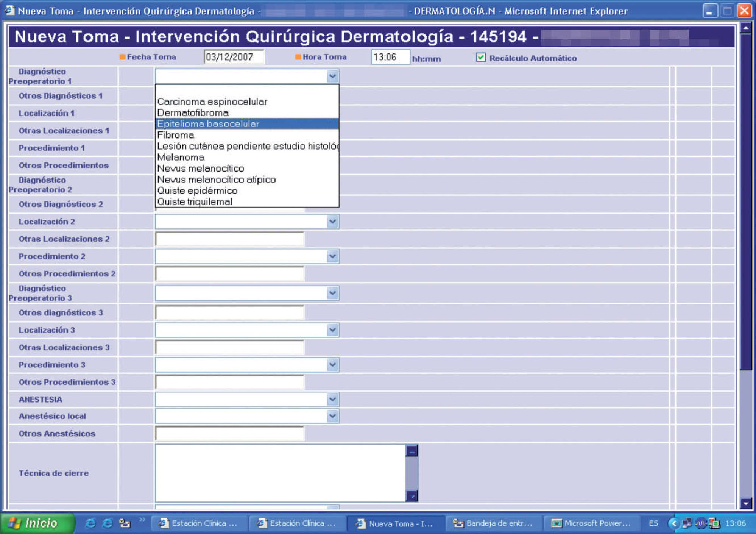This screenshot has height=534, width=756.
Task: Collapse Diagnóstico Preoperatorio 1 dropdown arrow
Action: tap(332, 76)
